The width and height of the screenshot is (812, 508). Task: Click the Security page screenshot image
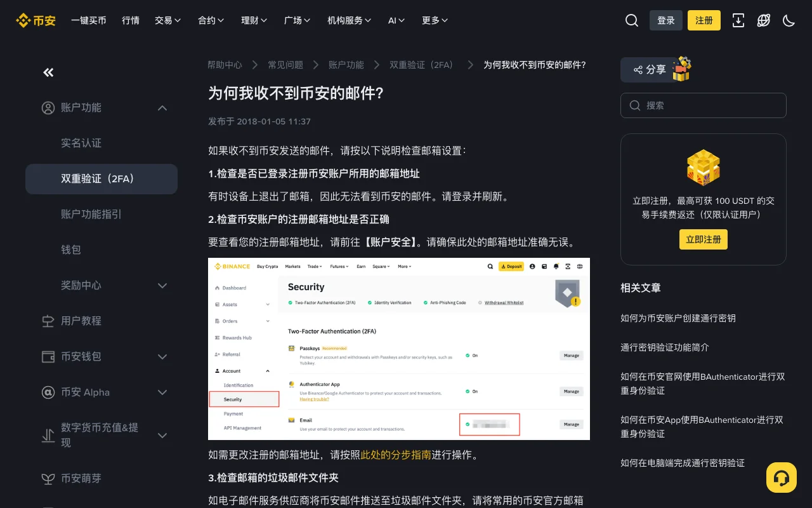tap(399, 349)
